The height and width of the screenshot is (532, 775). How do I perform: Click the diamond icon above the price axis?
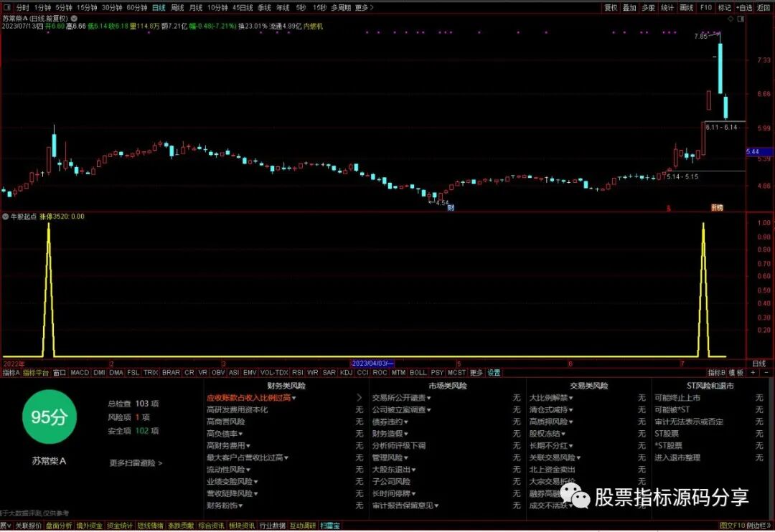(731, 19)
